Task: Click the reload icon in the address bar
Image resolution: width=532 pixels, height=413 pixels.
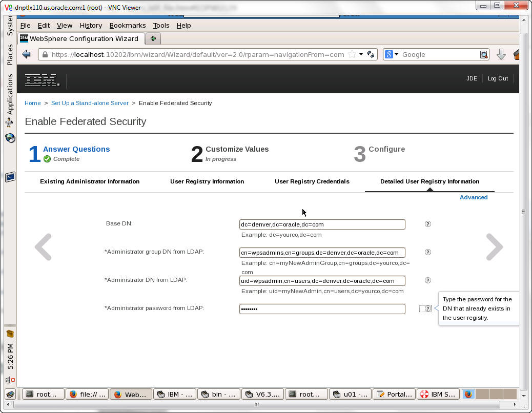Action: 371,54
